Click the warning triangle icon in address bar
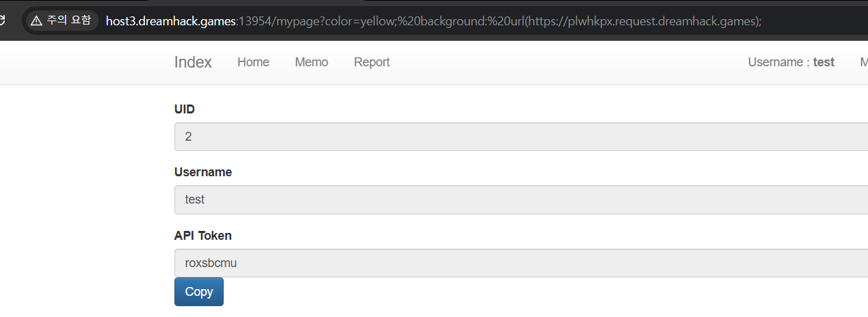868x317 pixels. (x=37, y=21)
